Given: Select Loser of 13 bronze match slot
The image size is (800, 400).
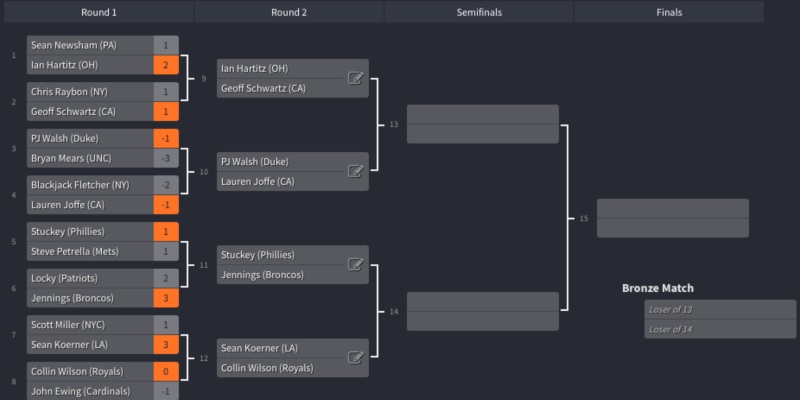Looking at the screenshot, I should pos(720,310).
